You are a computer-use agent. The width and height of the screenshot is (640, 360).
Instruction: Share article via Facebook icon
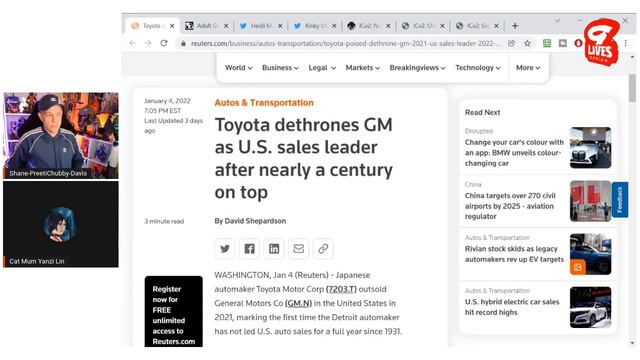point(249,249)
